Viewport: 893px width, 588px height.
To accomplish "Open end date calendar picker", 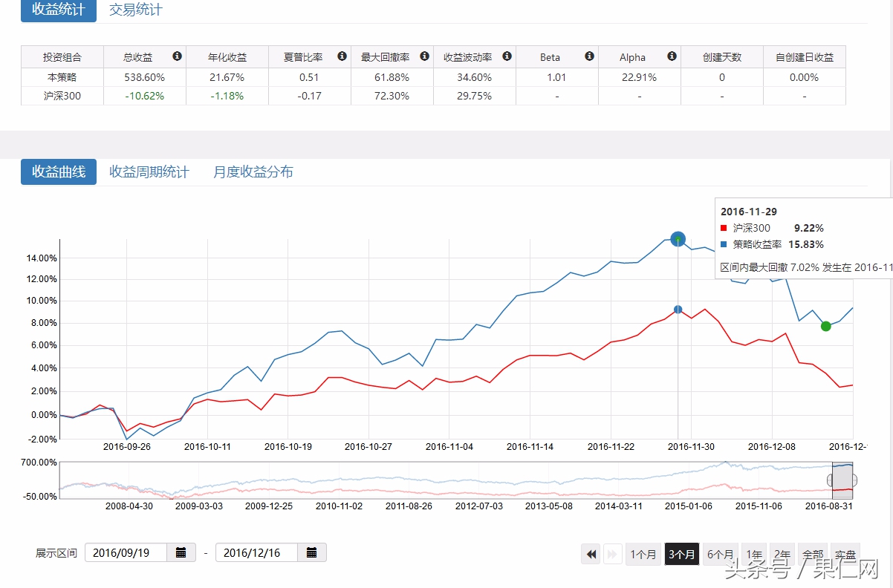I will (x=312, y=552).
